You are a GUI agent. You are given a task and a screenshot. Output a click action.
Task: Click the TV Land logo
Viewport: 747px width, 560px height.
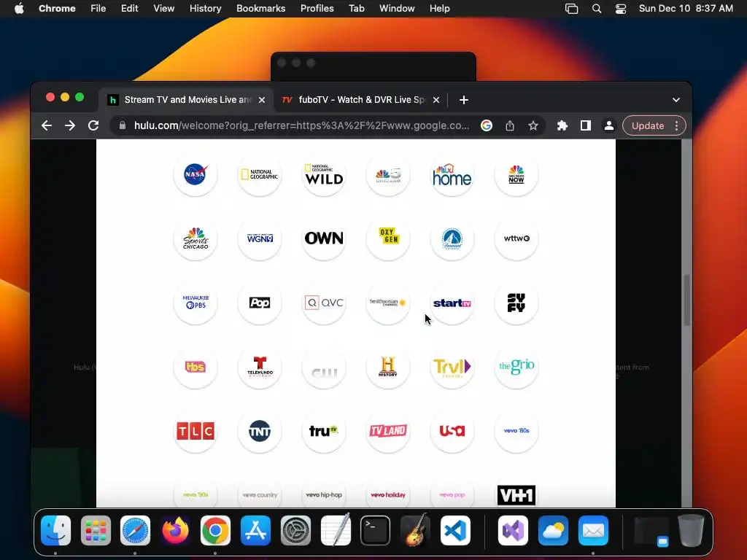[x=388, y=431]
